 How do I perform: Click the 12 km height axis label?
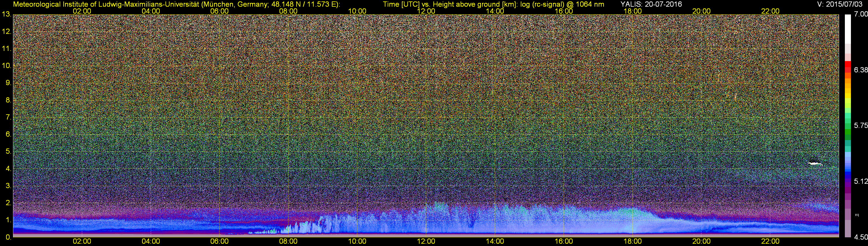(6, 31)
